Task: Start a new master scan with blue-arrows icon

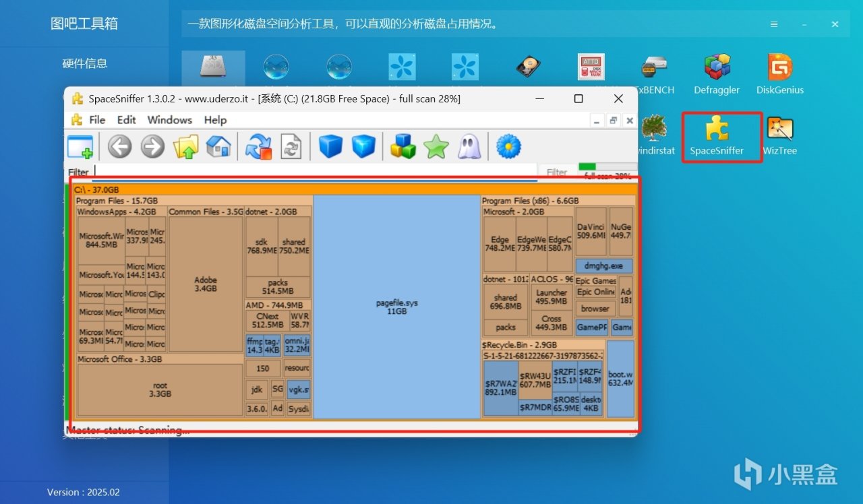Action: (258, 146)
